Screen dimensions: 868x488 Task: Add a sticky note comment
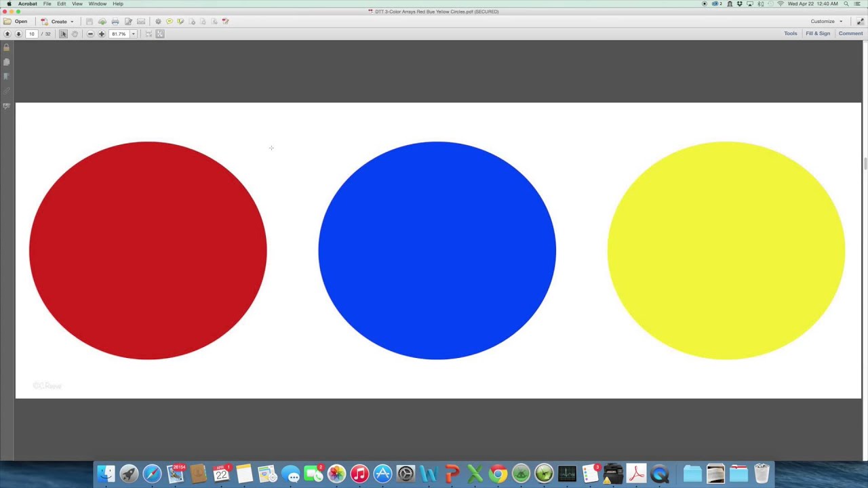click(170, 22)
